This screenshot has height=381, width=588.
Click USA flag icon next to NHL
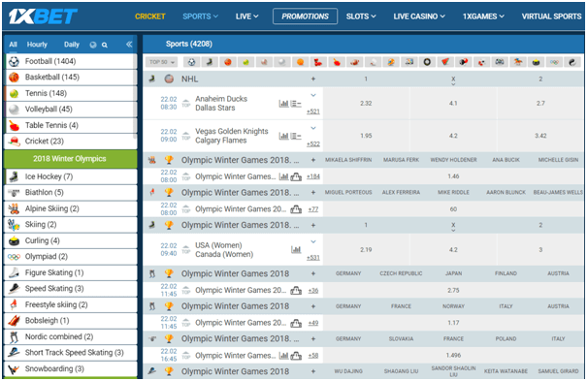169,79
